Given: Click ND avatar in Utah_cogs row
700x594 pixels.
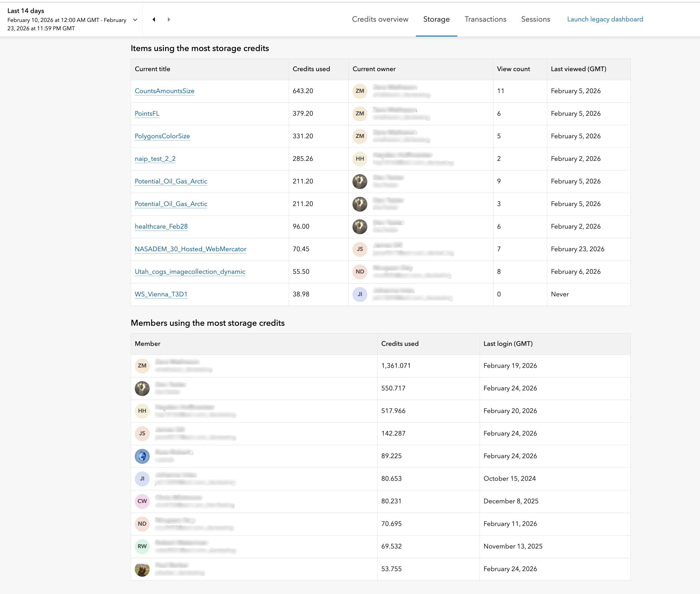Looking at the screenshot, I should pyautogui.click(x=359, y=271).
